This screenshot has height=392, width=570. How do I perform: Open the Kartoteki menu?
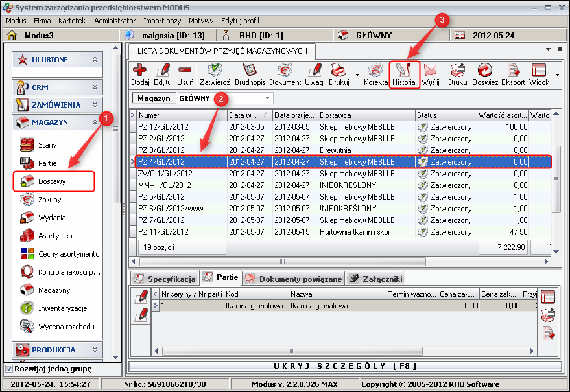(x=72, y=21)
